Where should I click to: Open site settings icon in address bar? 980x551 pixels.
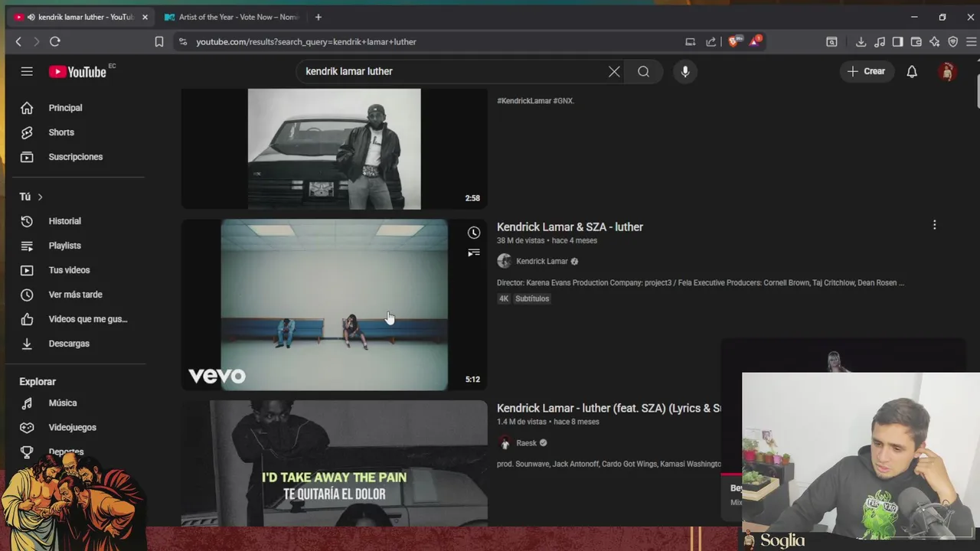(x=182, y=41)
